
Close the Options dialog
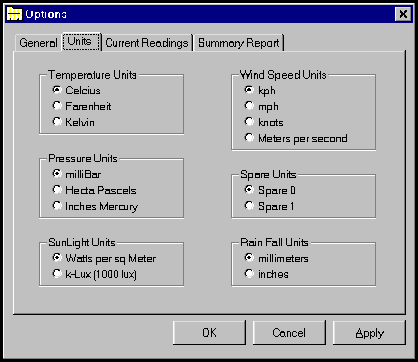(x=403, y=14)
